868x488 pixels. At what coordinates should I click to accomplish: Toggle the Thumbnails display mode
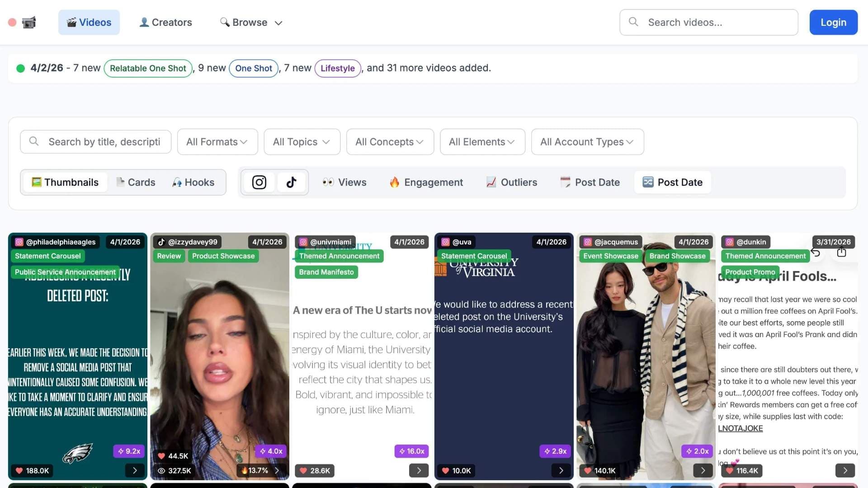coord(65,182)
